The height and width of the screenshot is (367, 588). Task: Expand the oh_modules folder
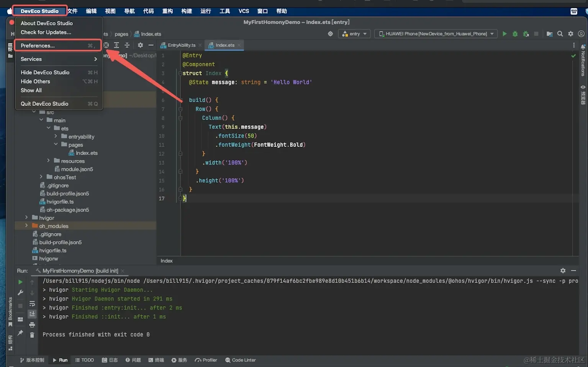[x=26, y=225]
